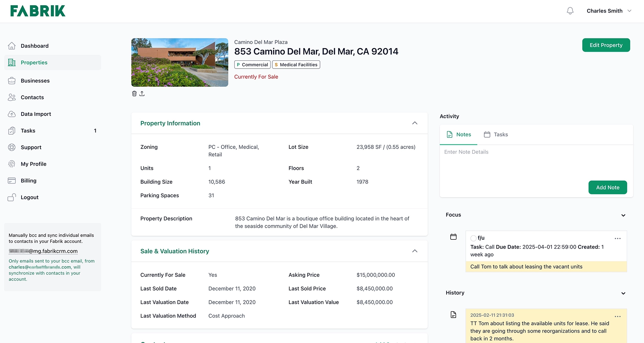
Task: Click the Parking Spaces value 31
Action: pyautogui.click(x=211, y=196)
